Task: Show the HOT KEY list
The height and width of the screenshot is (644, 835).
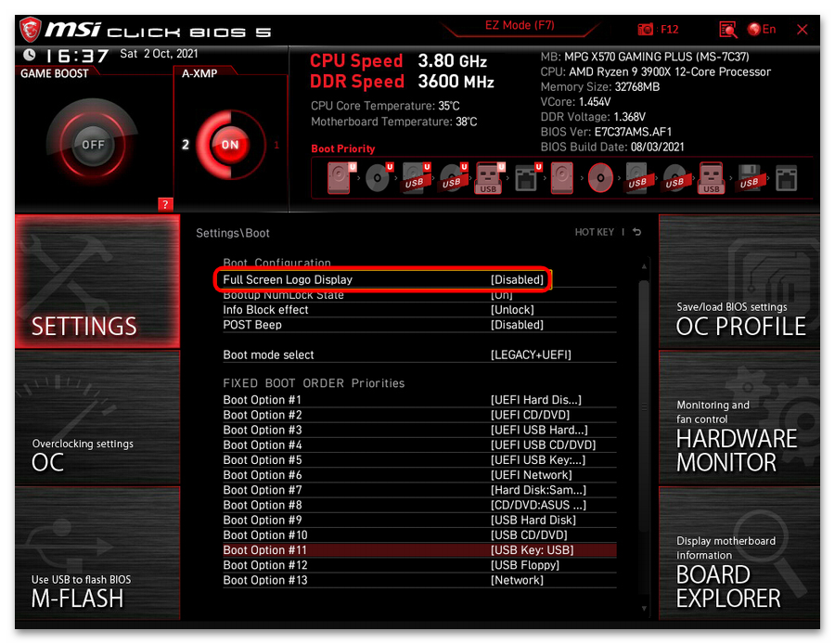Action: pyautogui.click(x=595, y=232)
